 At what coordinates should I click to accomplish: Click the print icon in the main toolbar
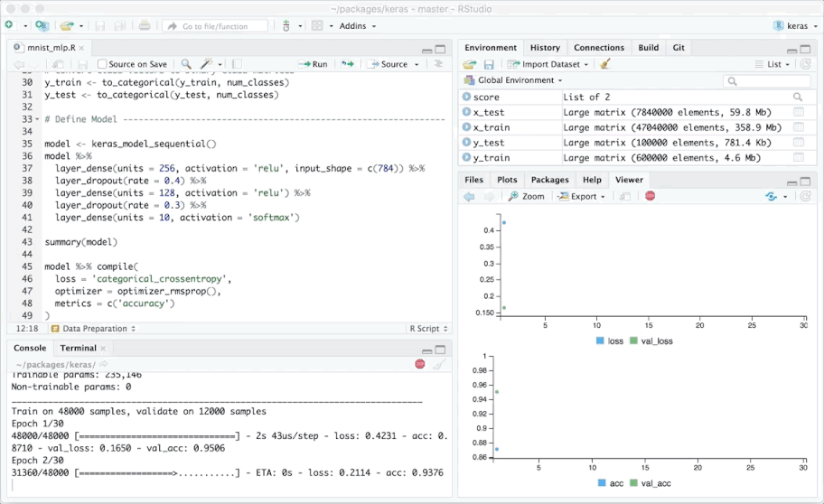point(145,26)
